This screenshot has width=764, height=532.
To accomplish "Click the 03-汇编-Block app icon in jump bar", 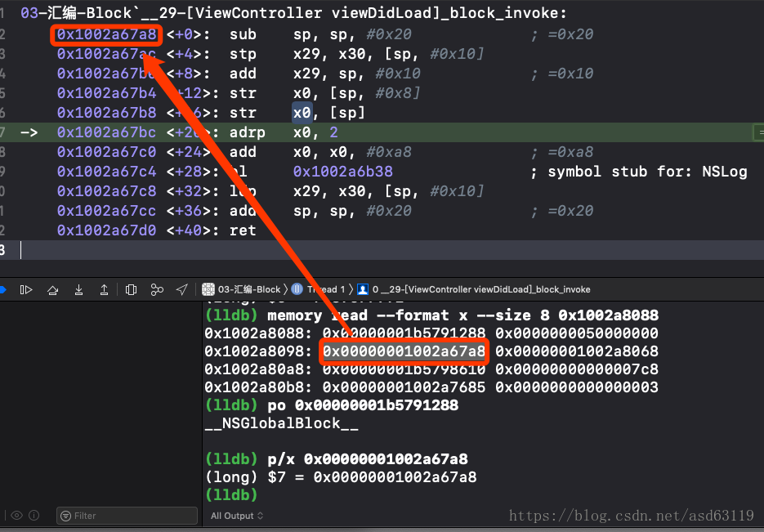I will pos(208,289).
